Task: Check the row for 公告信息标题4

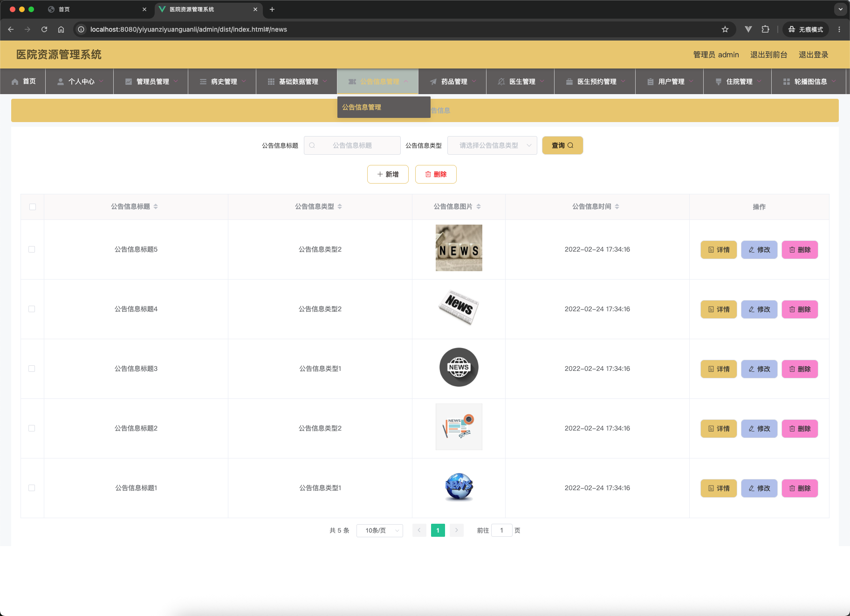Action: [32, 309]
